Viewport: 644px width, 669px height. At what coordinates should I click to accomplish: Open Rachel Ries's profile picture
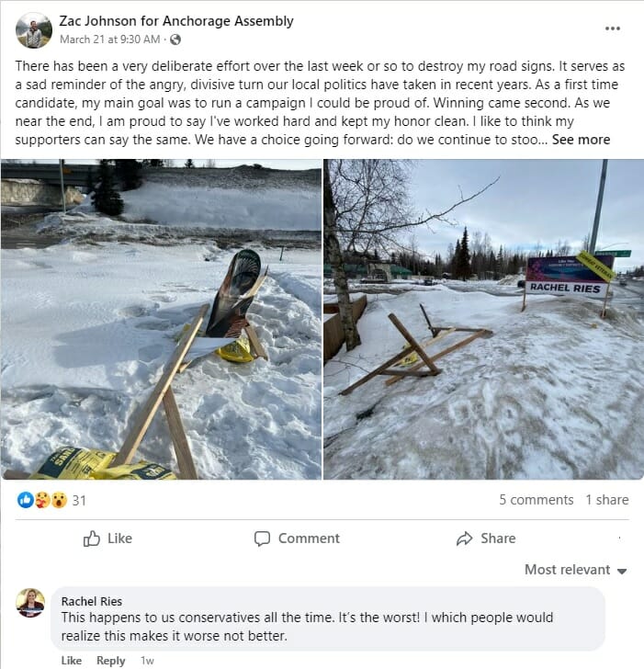coord(30,603)
